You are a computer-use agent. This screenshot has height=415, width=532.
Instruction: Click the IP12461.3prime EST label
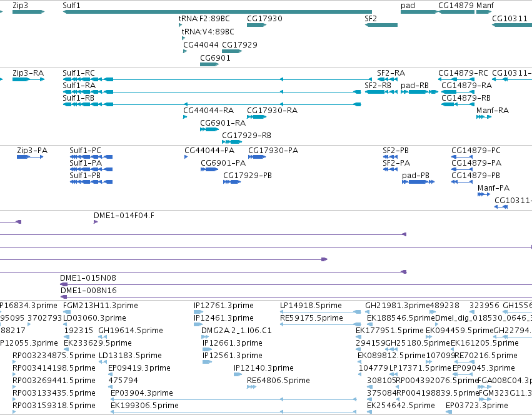point(224,318)
